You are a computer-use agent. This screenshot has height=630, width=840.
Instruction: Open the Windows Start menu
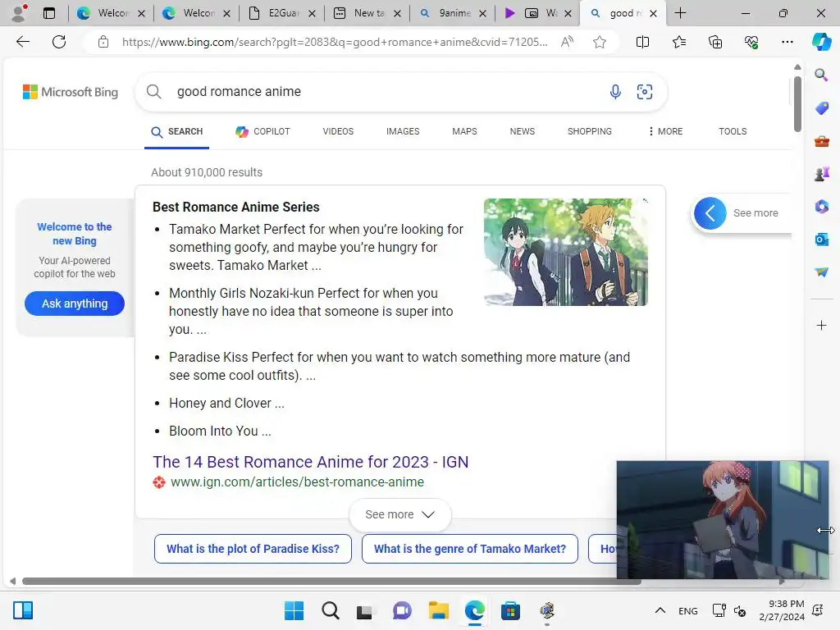point(294,610)
